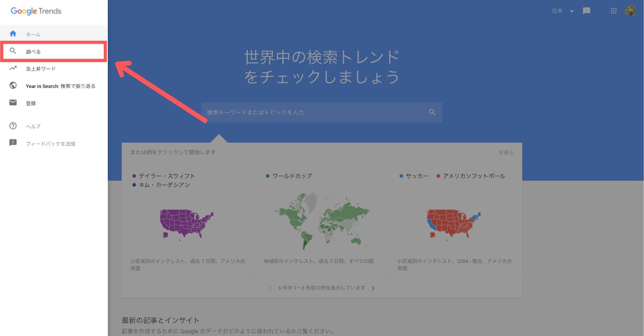The width and height of the screenshot is (644, 336).
Task: Click the magnifier icon beside 調べる
Action: pyautogui.click(x=13, y=51)
